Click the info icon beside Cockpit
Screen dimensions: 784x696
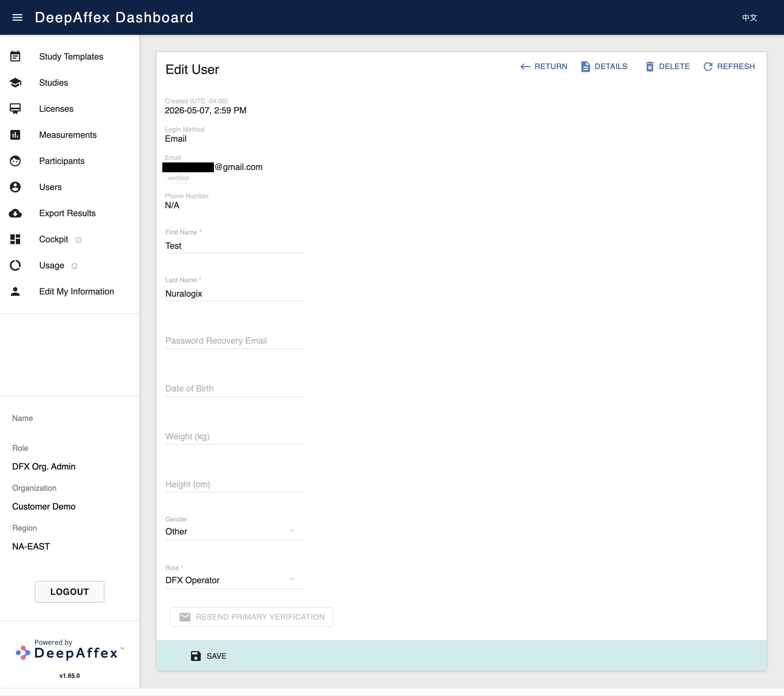click(78, 240)
